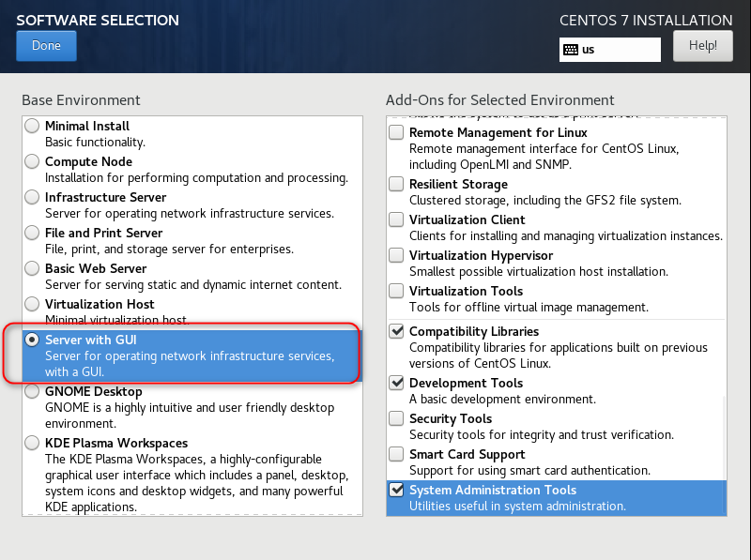Select the Minimal Install radio button
Image resolution: width=751 pixels, height=560 pixels.
tap(33, 127)
